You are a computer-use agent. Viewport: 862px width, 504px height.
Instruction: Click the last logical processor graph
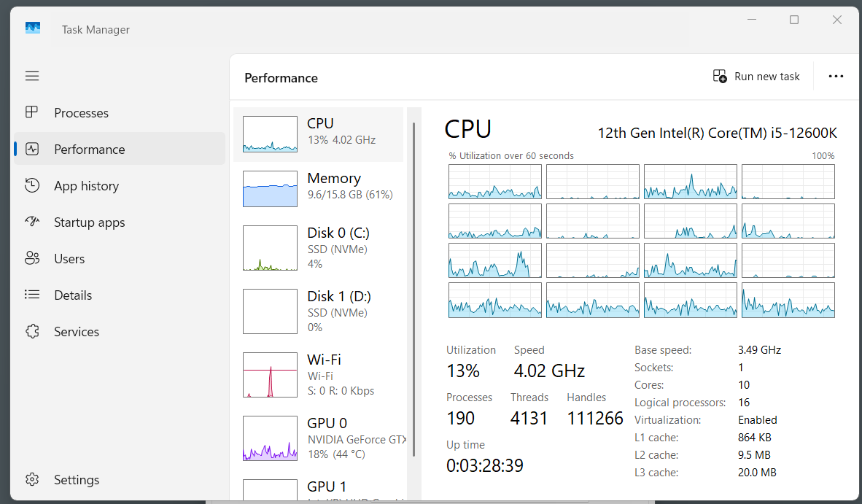(x=788, y=300)
